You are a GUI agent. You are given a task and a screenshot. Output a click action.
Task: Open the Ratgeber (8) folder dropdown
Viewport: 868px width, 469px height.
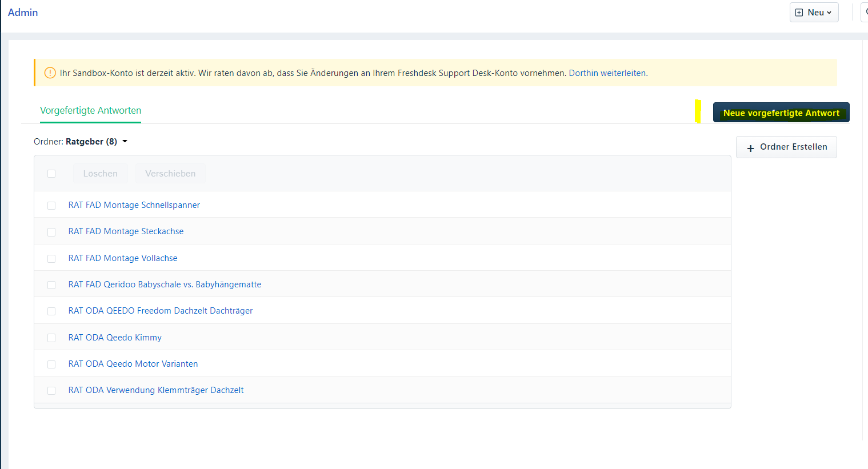(125, 142)
